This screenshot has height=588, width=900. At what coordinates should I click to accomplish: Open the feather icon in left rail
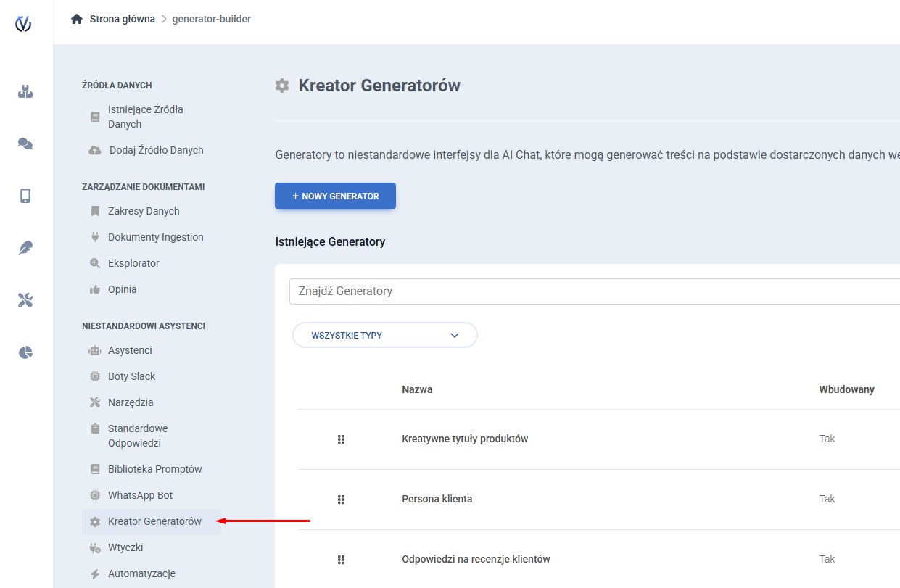point(25,248)
